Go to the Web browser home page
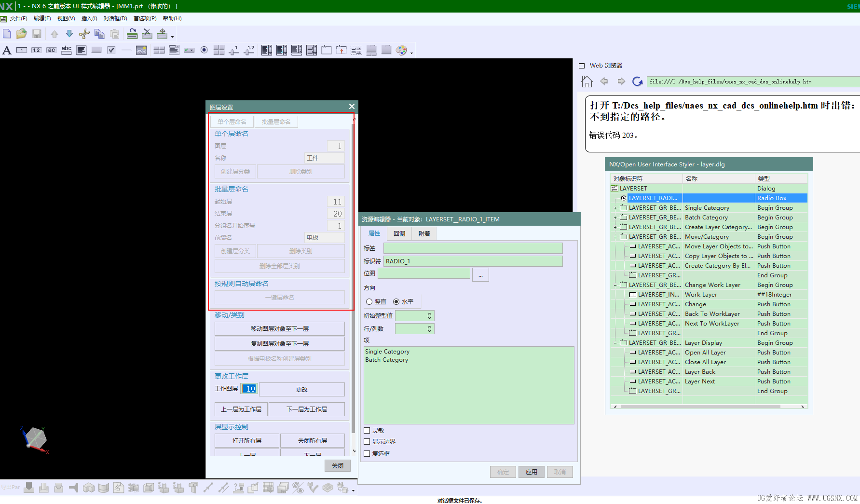The image size is (860, 504). click(587, 82)
